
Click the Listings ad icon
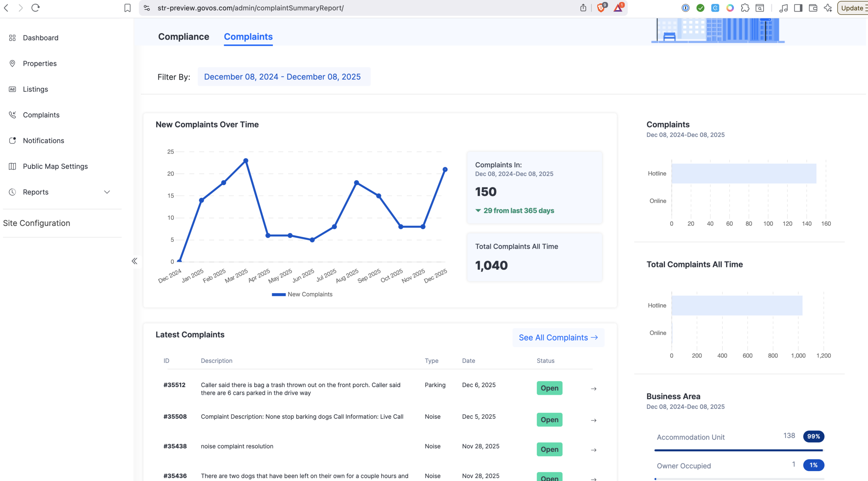coord(12,89)
